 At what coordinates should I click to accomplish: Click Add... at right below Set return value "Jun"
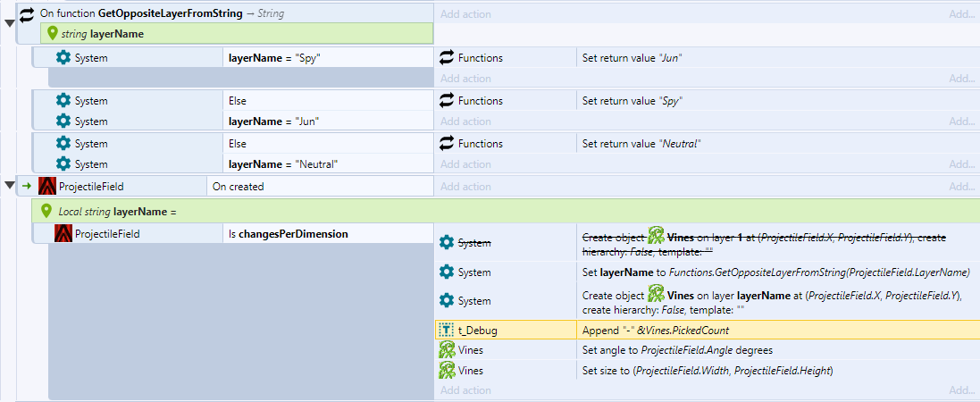pyautogui.click(x=962, y=79)
